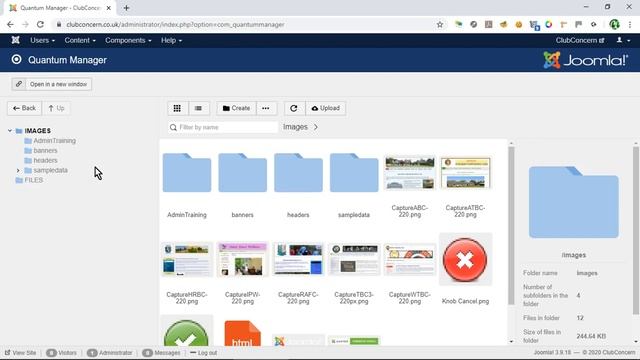Click the Create folder button
Image resolution: width=640 pixels, height=360 pixels.
[236, 108]
